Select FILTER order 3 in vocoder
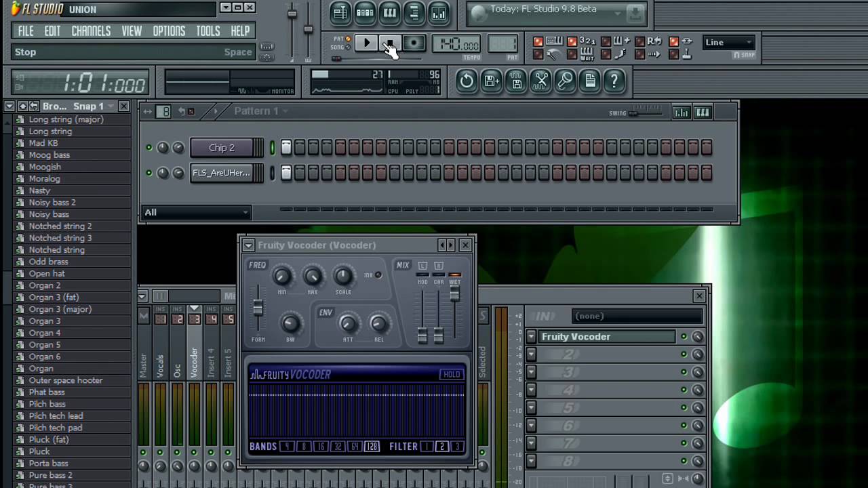 457,447
